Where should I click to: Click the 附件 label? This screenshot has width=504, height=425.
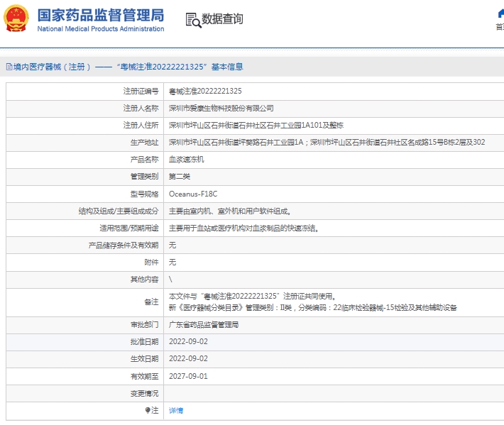[x=151, y=263]
